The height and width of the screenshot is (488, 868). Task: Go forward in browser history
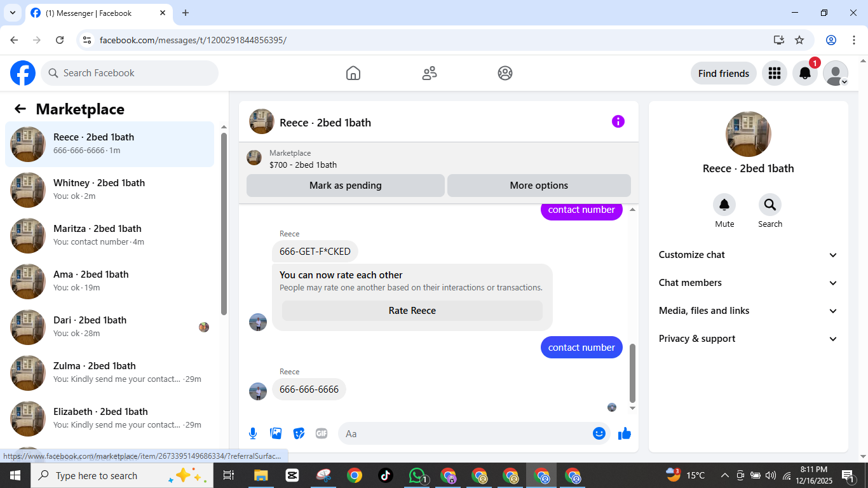tap(37, 40)
